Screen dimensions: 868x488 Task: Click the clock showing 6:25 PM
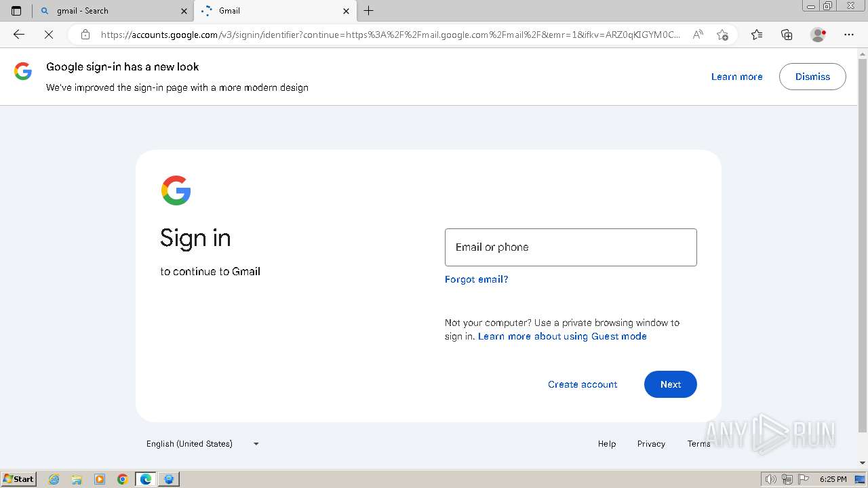tap(833, 479)
